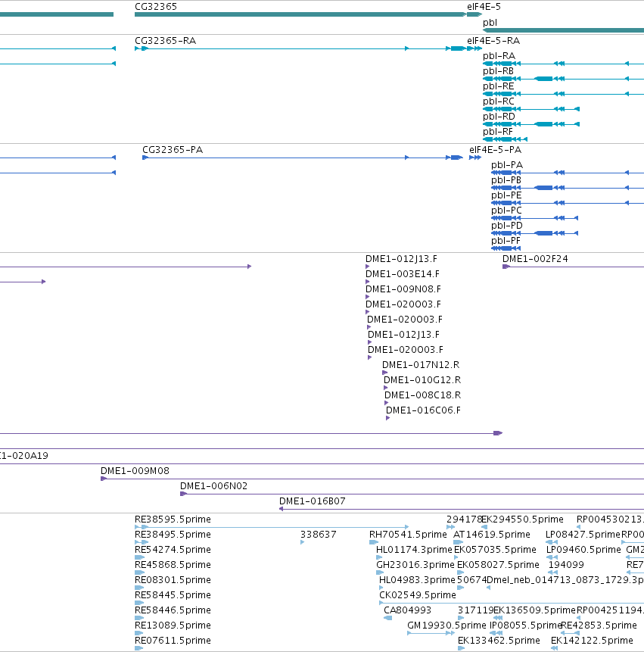The width and height of the screenshot is (644, 652).
Task: Open EST LP09460.5prime
Action: point(583,550)
